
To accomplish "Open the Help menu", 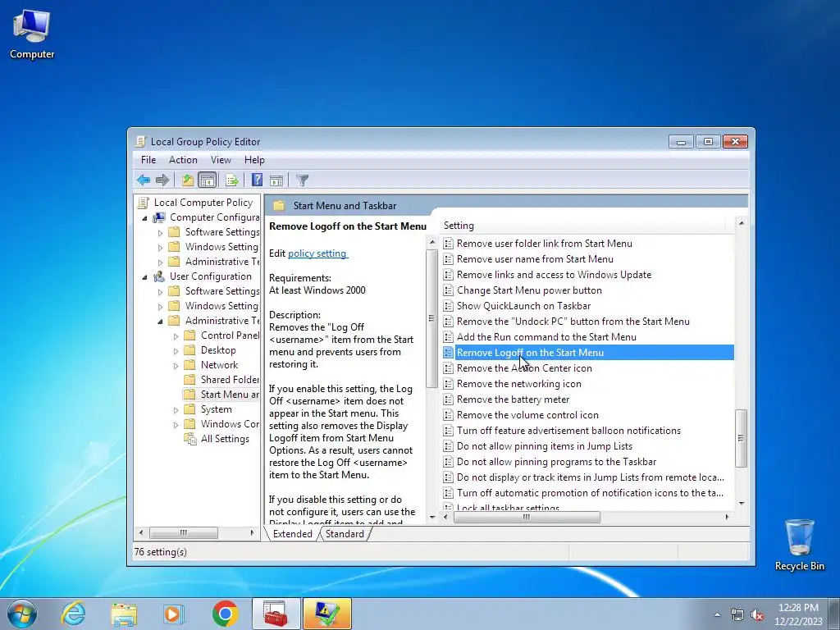I will click(x=254, y=160).
